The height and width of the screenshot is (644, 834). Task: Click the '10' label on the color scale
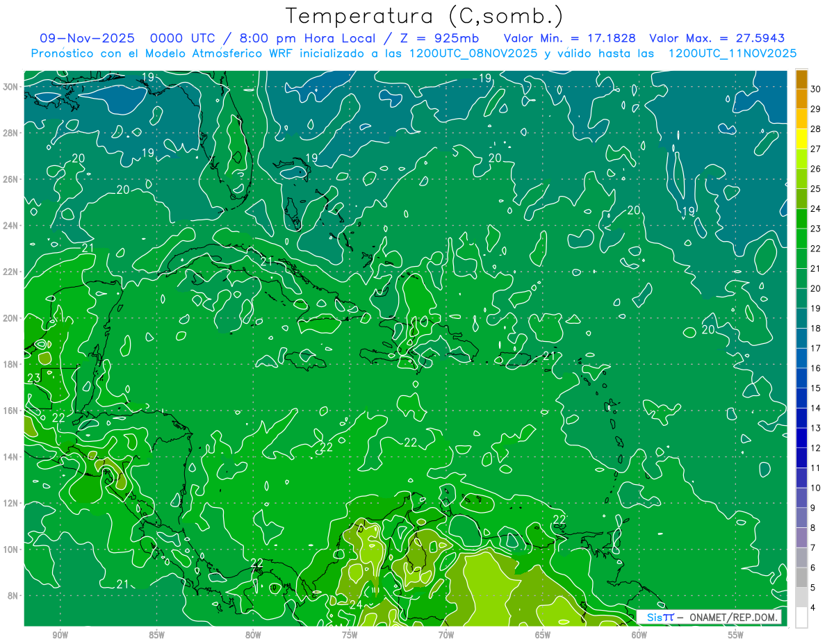[816, 488]
